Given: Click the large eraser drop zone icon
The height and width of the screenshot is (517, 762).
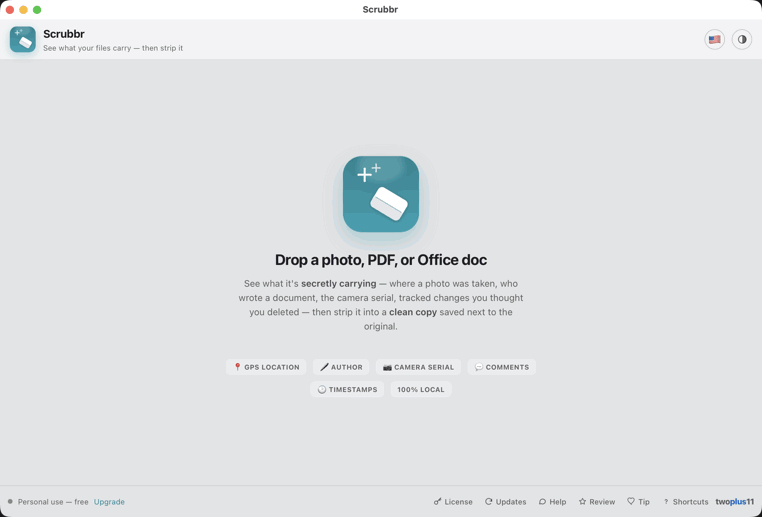Looking at the screenshot, I should point(381,194).
